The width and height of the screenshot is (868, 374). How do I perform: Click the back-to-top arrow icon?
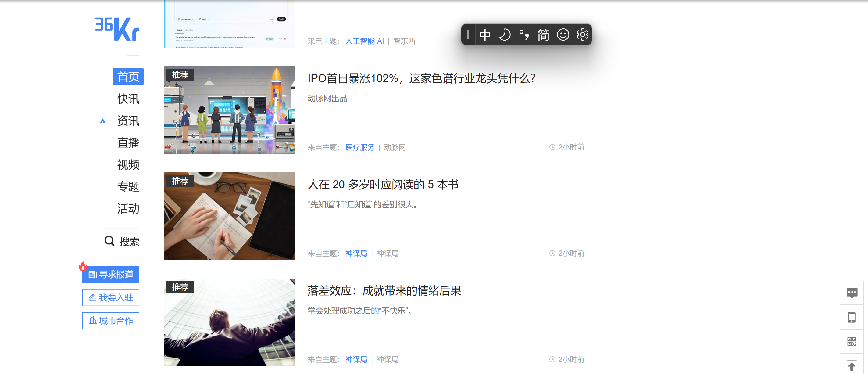coord(852,365)
